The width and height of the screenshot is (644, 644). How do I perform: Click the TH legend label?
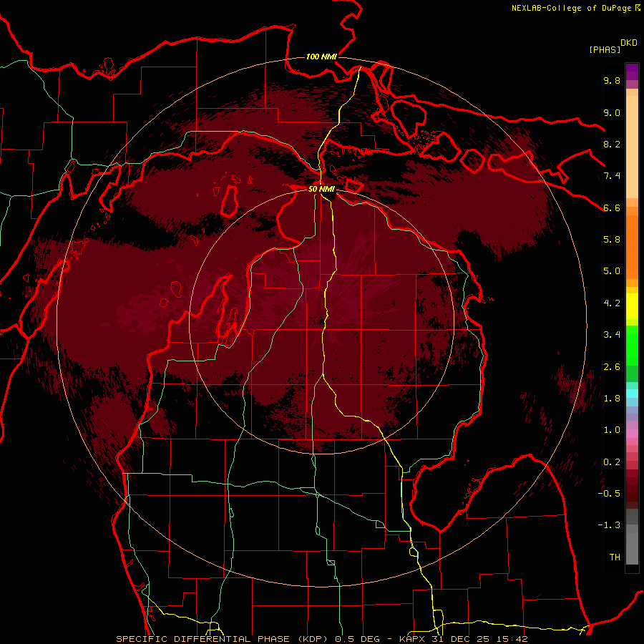tap(615, 557)
